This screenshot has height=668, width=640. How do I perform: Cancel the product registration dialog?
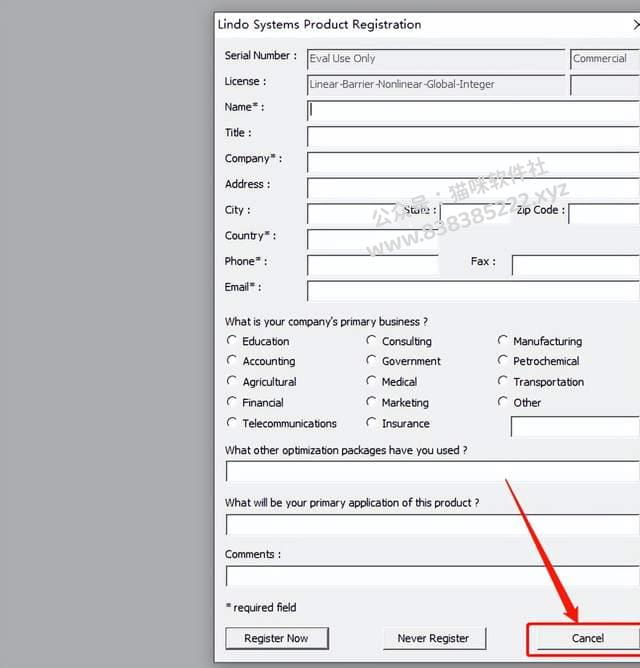(588, 638)
